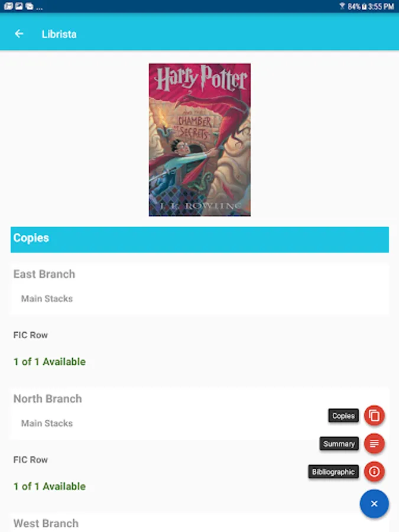This screenshot has width=399, height=532.
Task: Tap the Librista app title
Action: (x=59, y=34)
